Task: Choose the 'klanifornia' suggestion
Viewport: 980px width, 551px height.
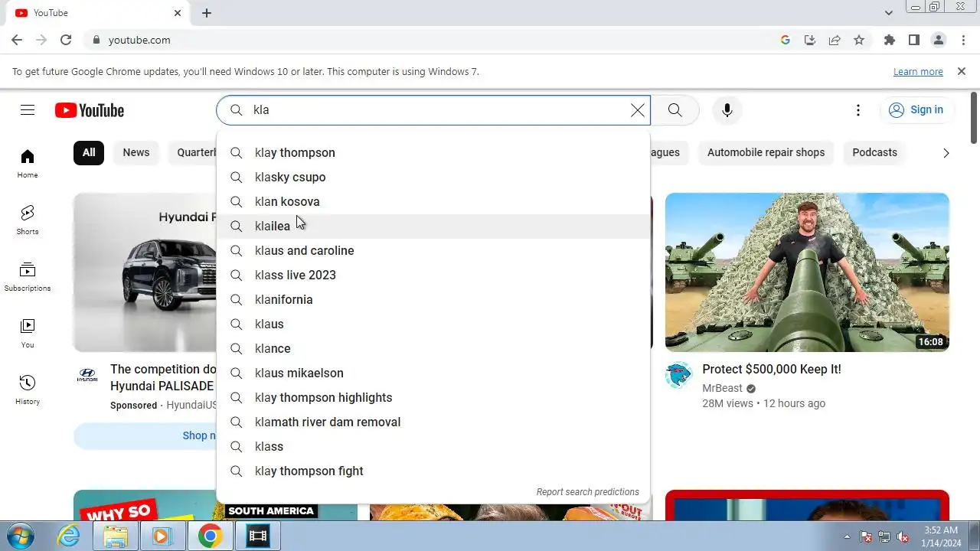Action: point(433,299)
